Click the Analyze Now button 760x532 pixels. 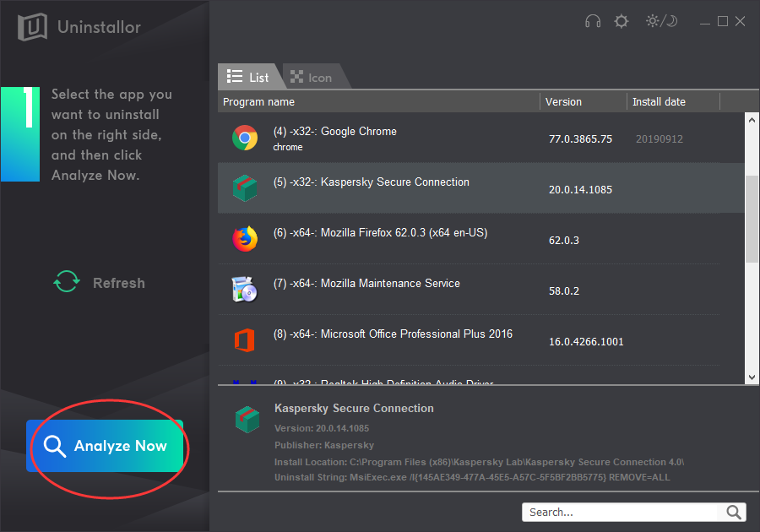point(105,446)
